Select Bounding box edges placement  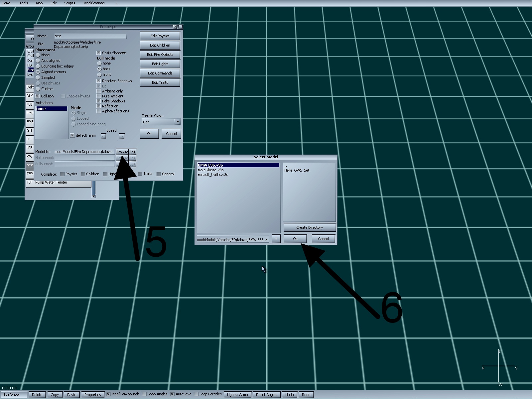pos(38,66)
